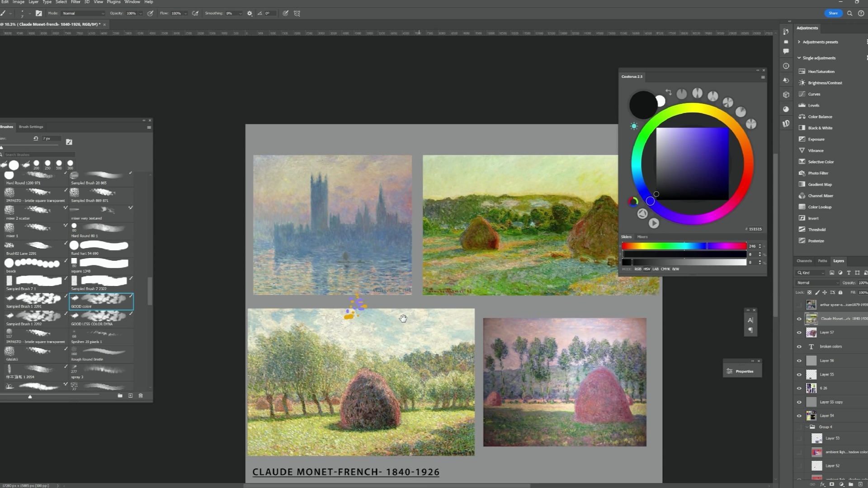Create new brush group folder icon
868x488 pixels.
click(120, 396)
